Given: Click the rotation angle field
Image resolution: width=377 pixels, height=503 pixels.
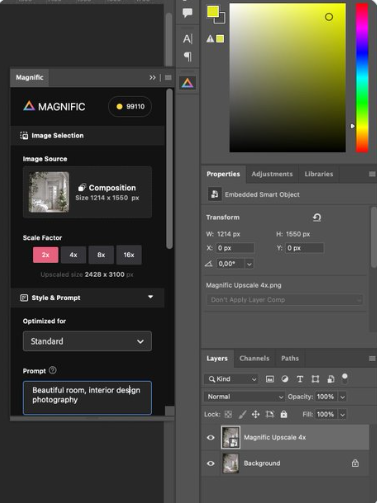Looking at the screenshot, I should (x=230, y=264).
